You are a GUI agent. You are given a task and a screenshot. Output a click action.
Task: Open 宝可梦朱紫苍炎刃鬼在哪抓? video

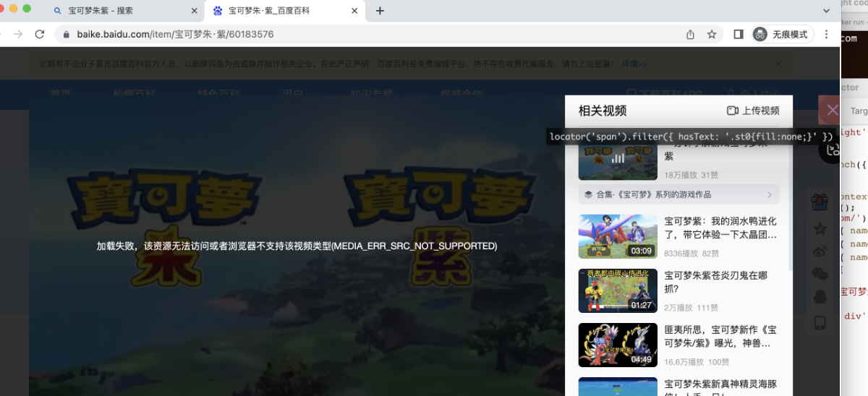[716, 283]
